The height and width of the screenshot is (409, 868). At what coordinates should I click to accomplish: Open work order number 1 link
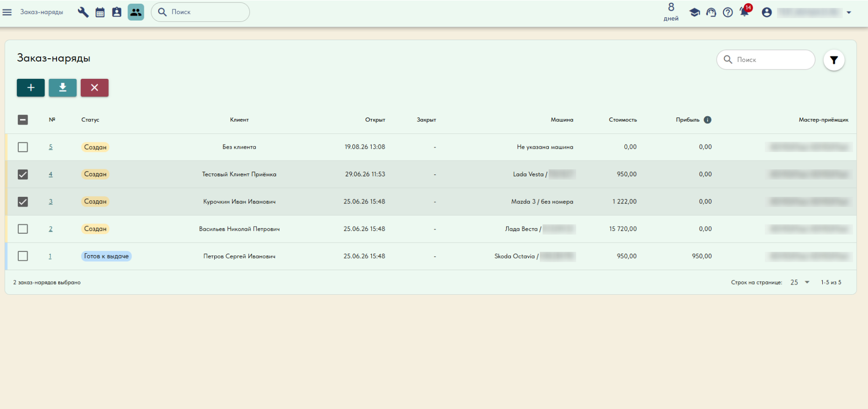coord(50,256)
